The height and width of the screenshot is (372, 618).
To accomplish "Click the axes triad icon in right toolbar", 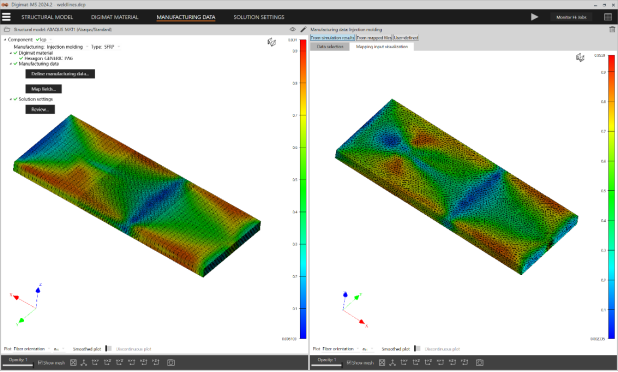I will point(393,363).
